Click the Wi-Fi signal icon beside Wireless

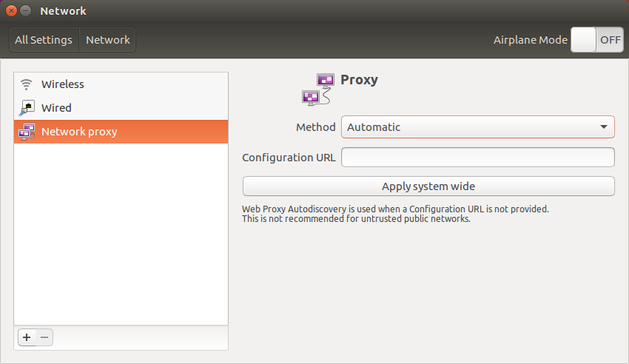(x=27, y=84)
